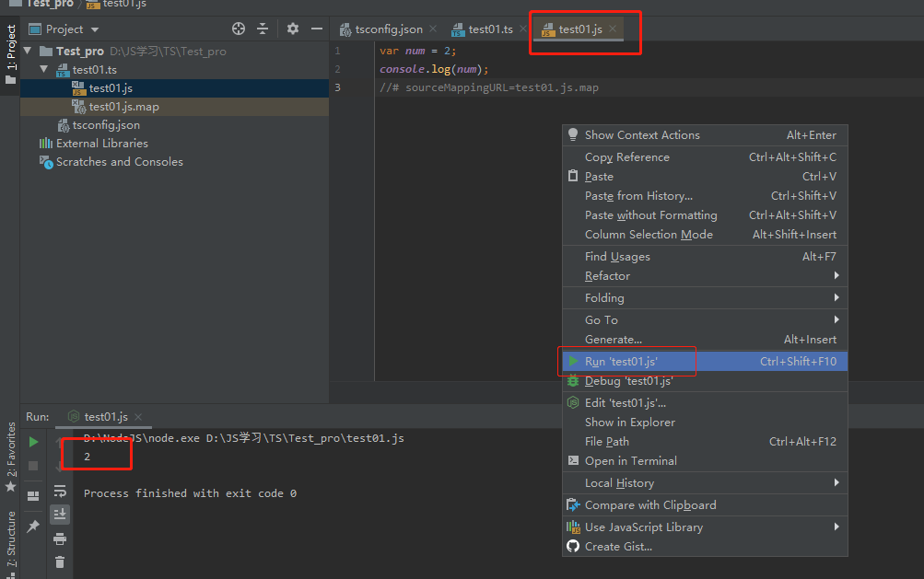924x579 pixels.
Task: Collapse the test01.ts tree node arrow
Action: pyautogui.click(x=44, y=70)
